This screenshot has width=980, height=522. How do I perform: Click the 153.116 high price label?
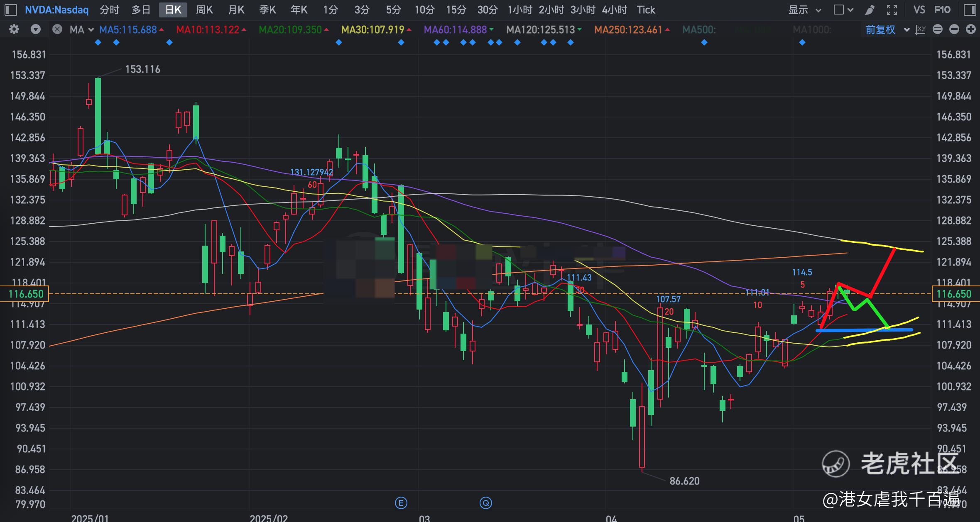click(143, 69)
